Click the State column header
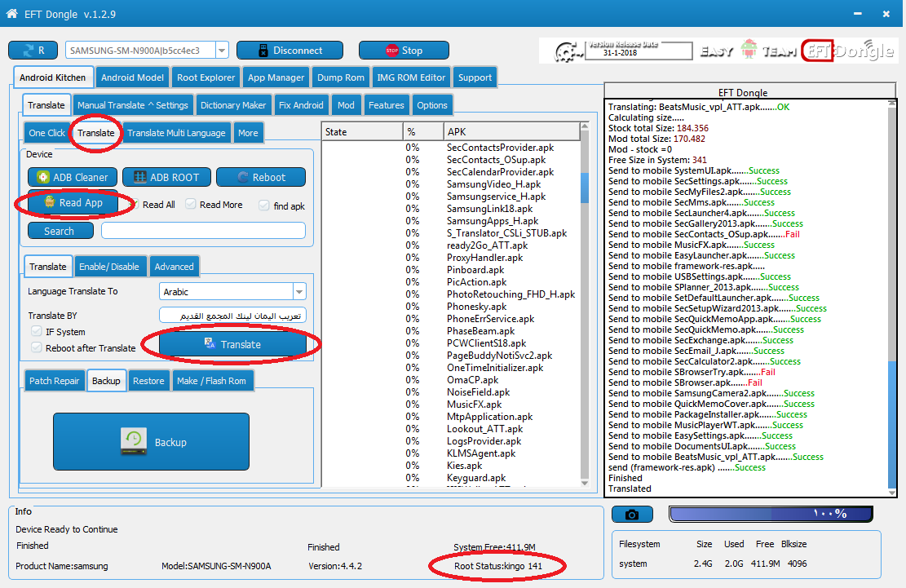This screenshot has height=588, width=906. pyautogui.click(x=362, y=131)
